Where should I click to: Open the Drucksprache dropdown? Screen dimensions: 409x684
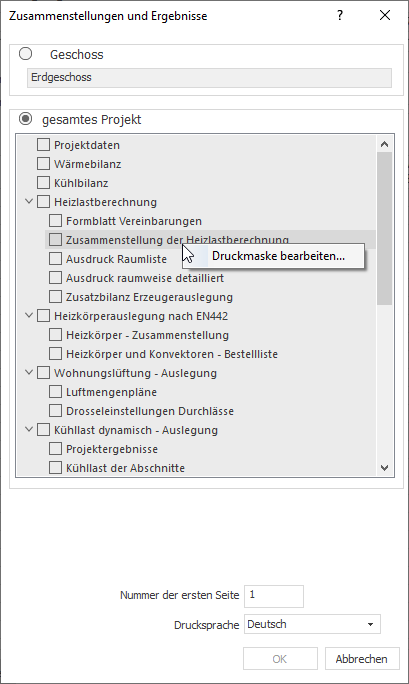point(312,624)
